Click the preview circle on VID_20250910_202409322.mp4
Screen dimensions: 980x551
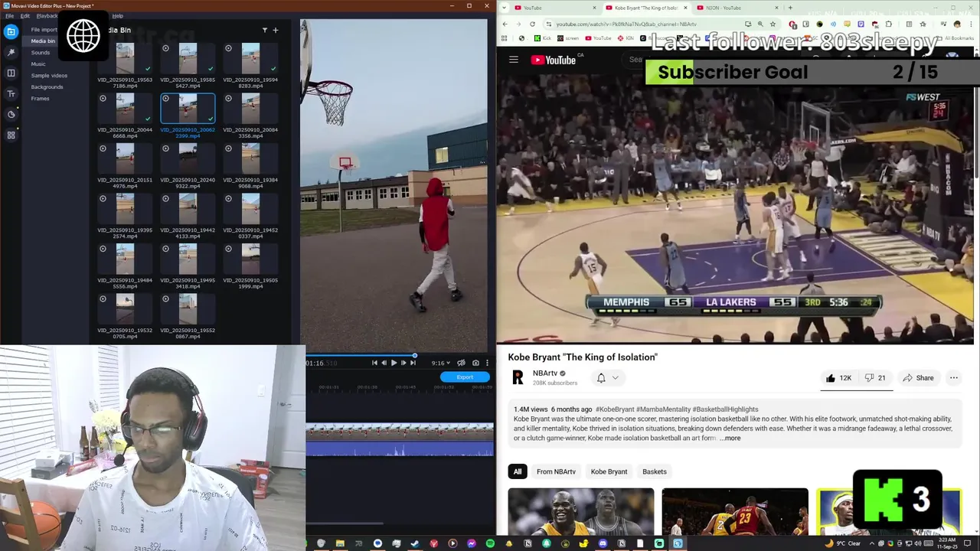coord(165,148)
